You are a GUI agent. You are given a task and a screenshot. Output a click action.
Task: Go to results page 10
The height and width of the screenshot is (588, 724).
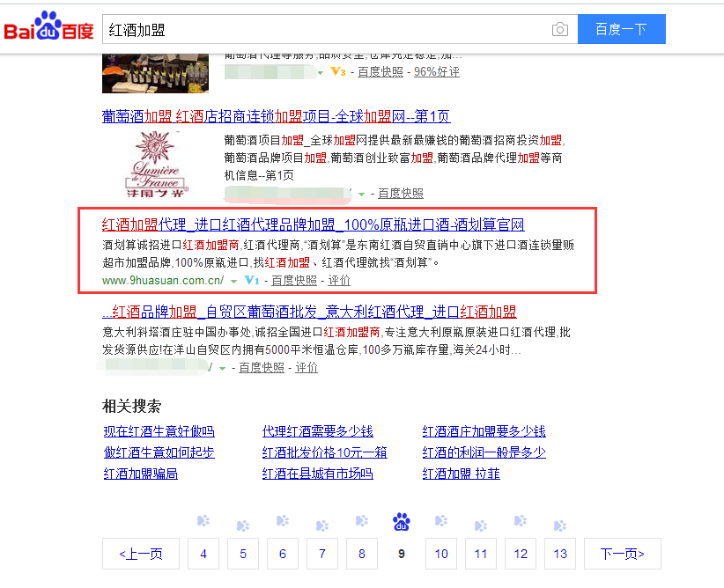coord(441,554)
